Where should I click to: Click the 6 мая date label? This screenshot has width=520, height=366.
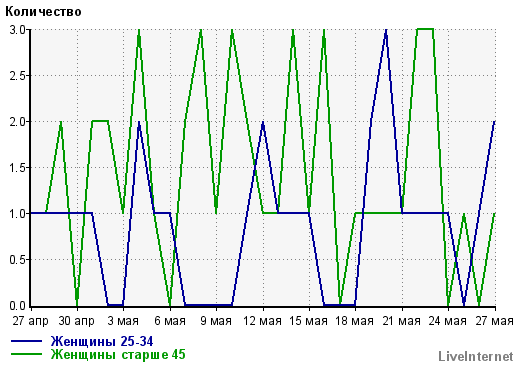pos(170,321)
